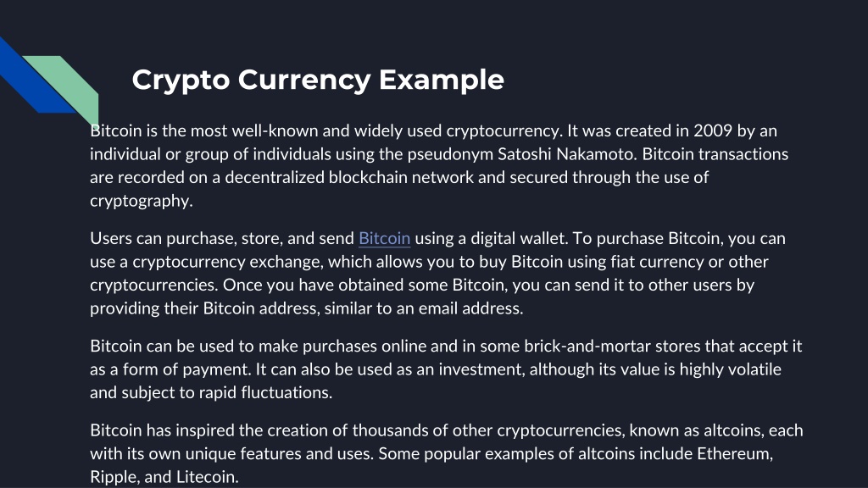Open the Bitcoin hyperlink in second paragraph

tap(384, 238)
